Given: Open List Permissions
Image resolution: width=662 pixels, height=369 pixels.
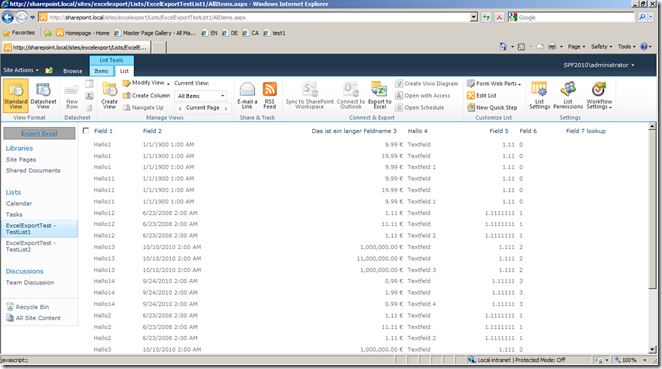Looking at the screenshot, I should pyautogui.click(x=568, y=95).
